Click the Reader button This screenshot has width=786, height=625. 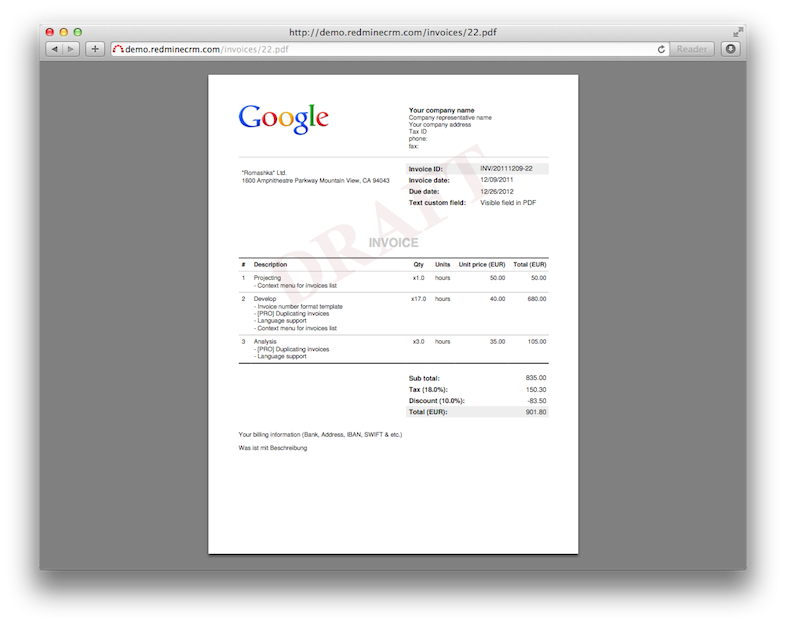[x=692, y=49]
